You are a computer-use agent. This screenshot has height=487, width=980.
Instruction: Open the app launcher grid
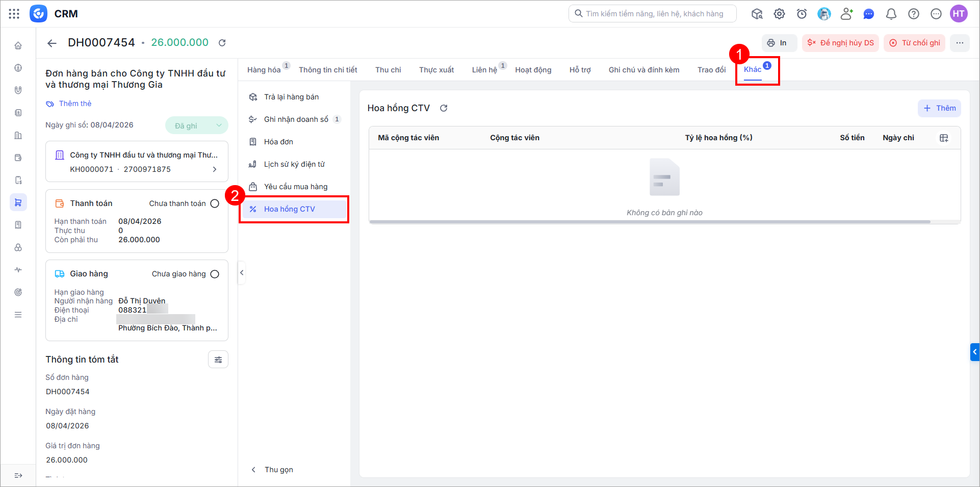coord(14,14)
